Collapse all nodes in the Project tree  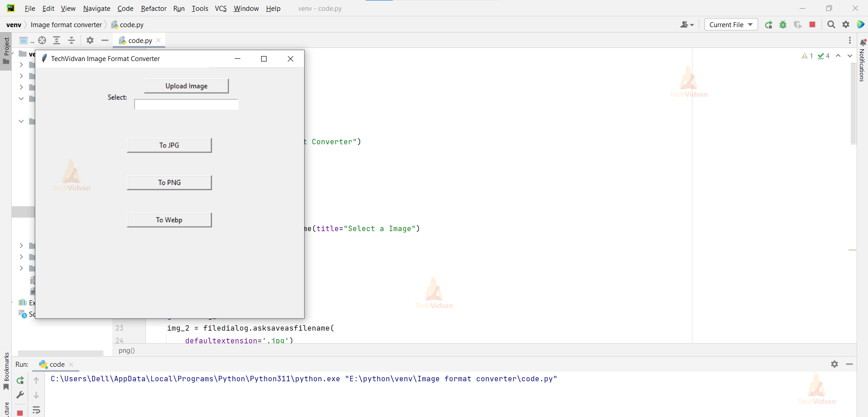point(71,40)
